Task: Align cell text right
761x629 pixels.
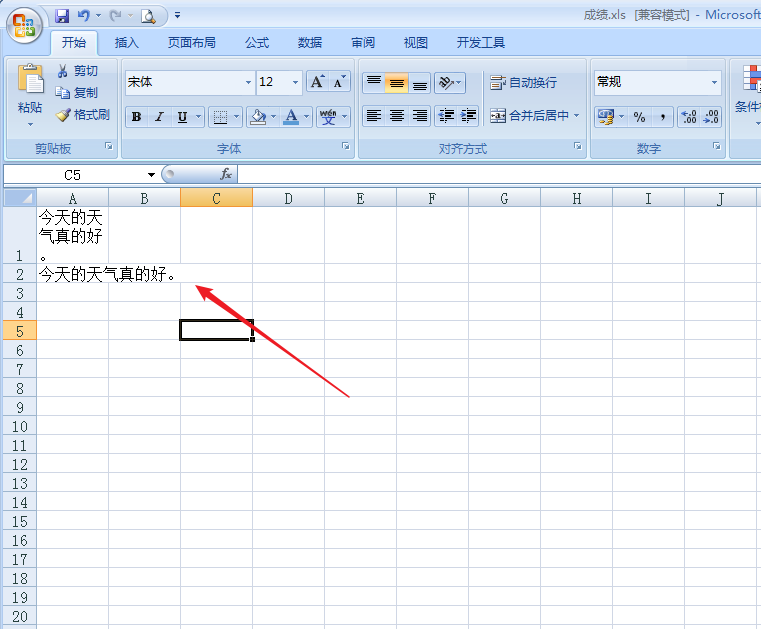Action: click(420, 116)
